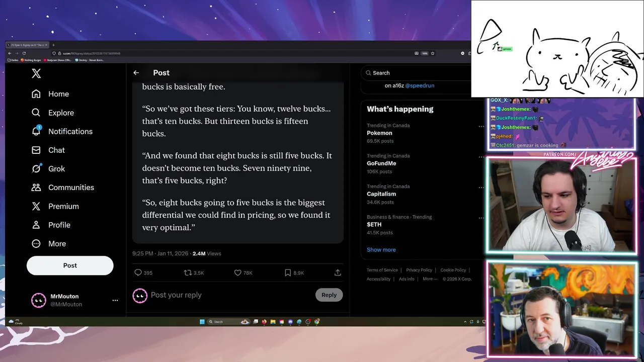Click the MrMouton avatar beside reply box
644x362 pixels.
pos(140,295)
